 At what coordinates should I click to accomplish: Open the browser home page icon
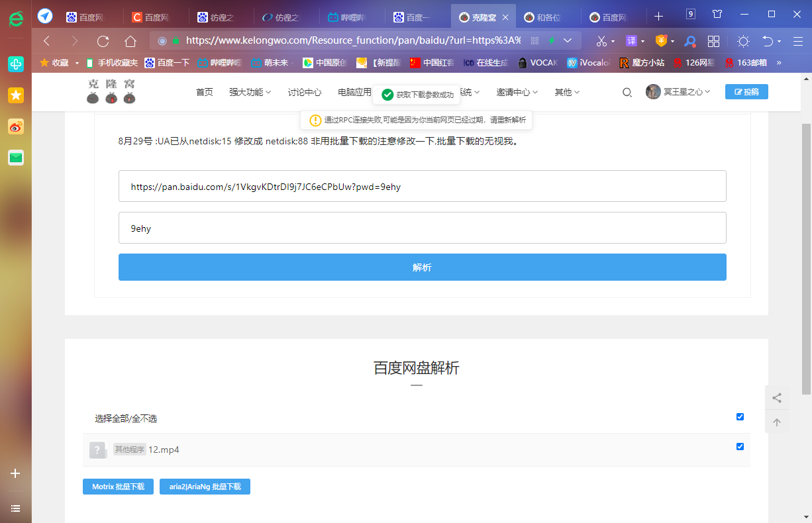[x=130, y=41]
